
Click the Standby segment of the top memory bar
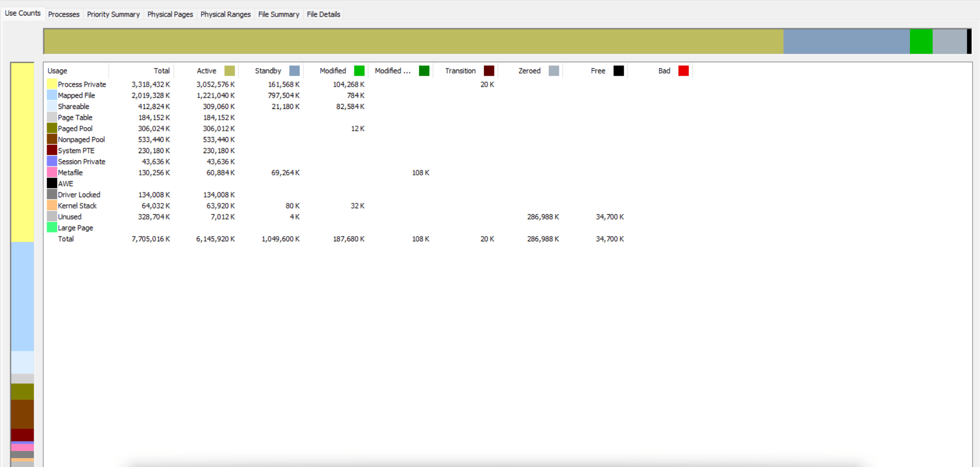[846, 42]
